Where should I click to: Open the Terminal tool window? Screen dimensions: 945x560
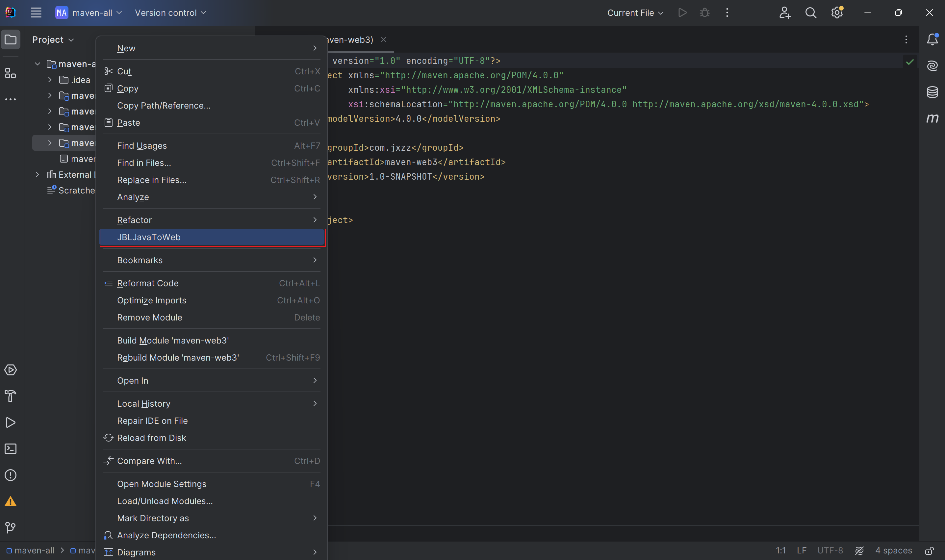pyautogui.click(x=11, y=449)
